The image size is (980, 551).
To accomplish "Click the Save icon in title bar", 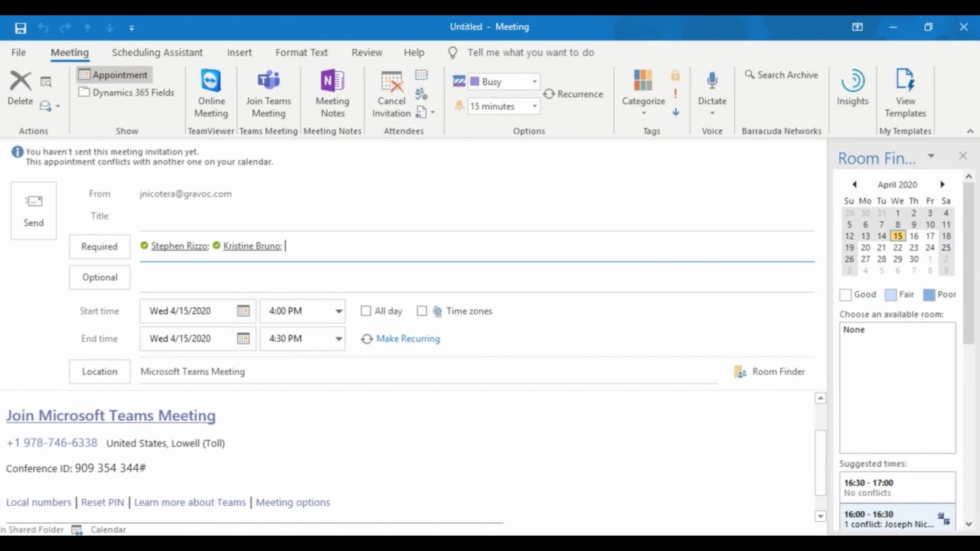I will 21,28.
